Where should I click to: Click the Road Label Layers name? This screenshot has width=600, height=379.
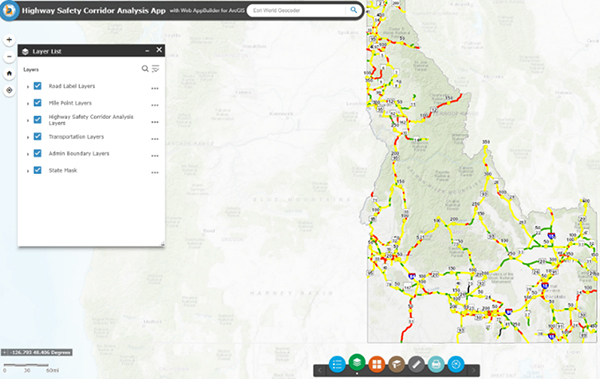(72, 86)
